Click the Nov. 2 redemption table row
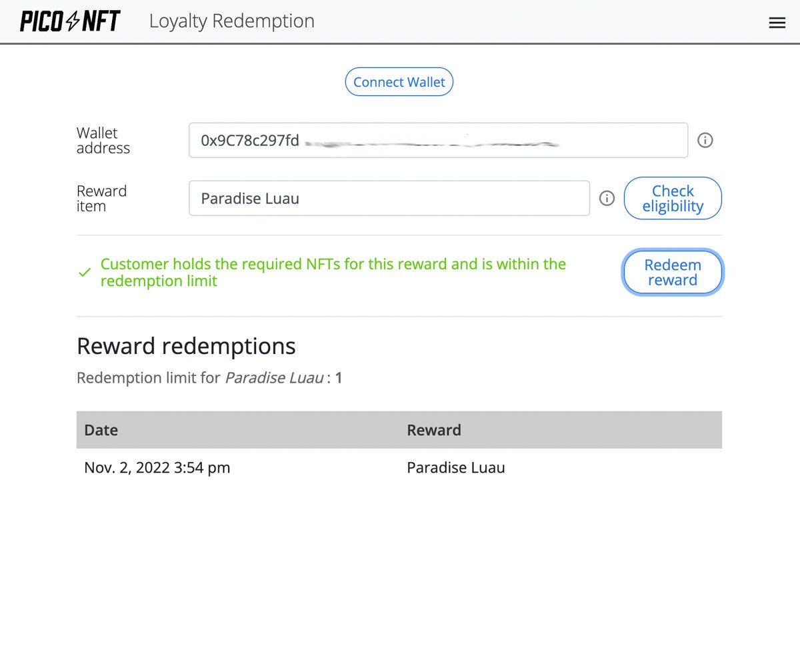This screenshot has height=672, width=800. [x=267, y=467]
